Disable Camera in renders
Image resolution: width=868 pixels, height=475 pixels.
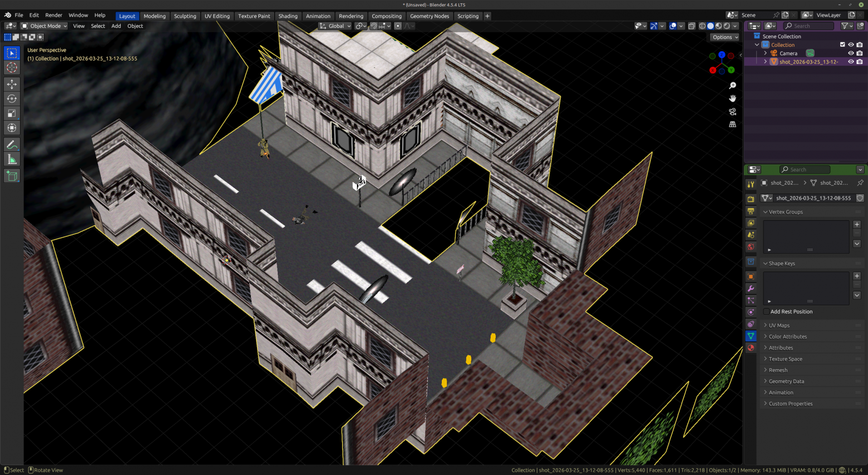pos(860,53)
